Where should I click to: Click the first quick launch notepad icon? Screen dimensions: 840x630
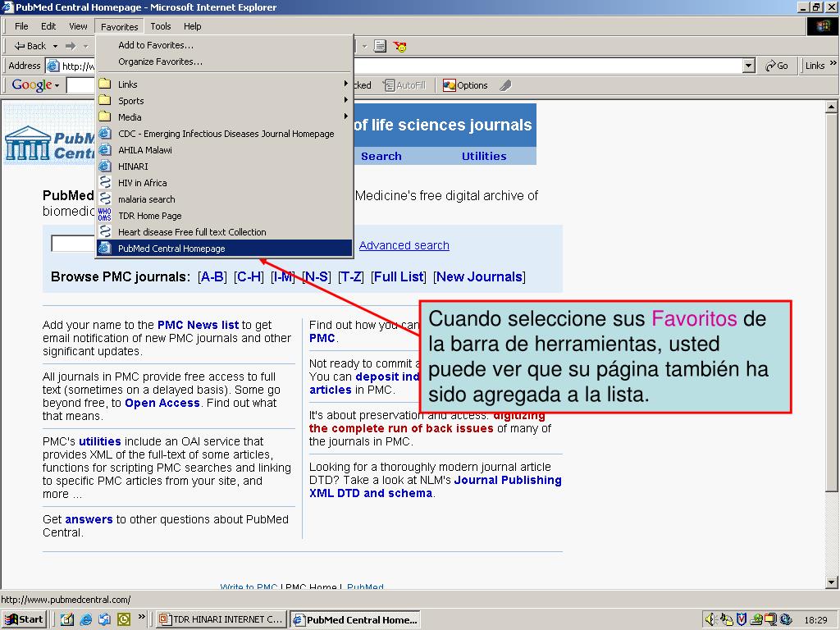point(67,620)
